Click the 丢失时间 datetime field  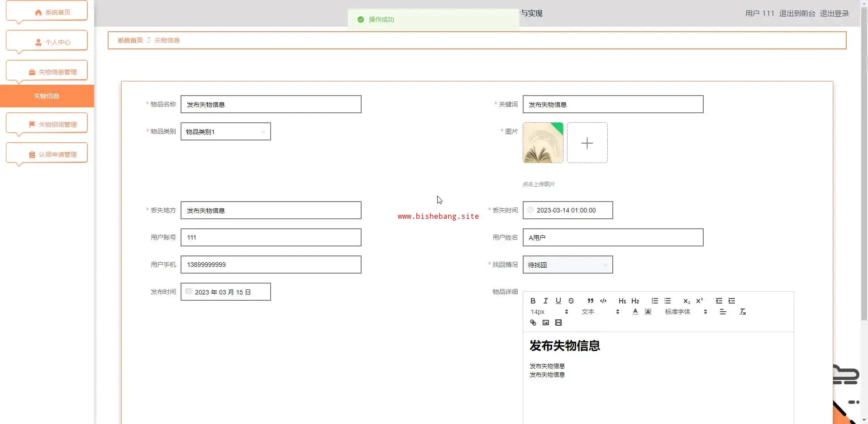coord(568,210)
